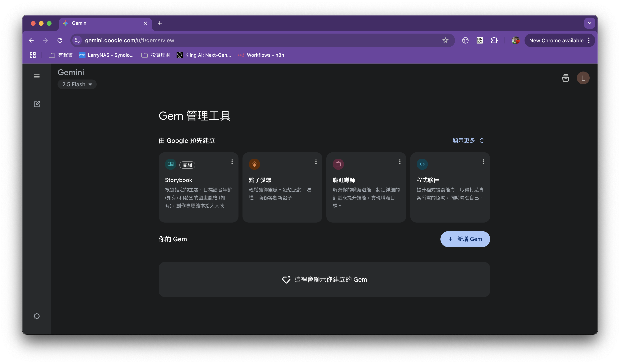Click the Gem 管理工具 page title
Viewport: 620px width, 364px height.
pyautogui.click(x=194, y=116)
